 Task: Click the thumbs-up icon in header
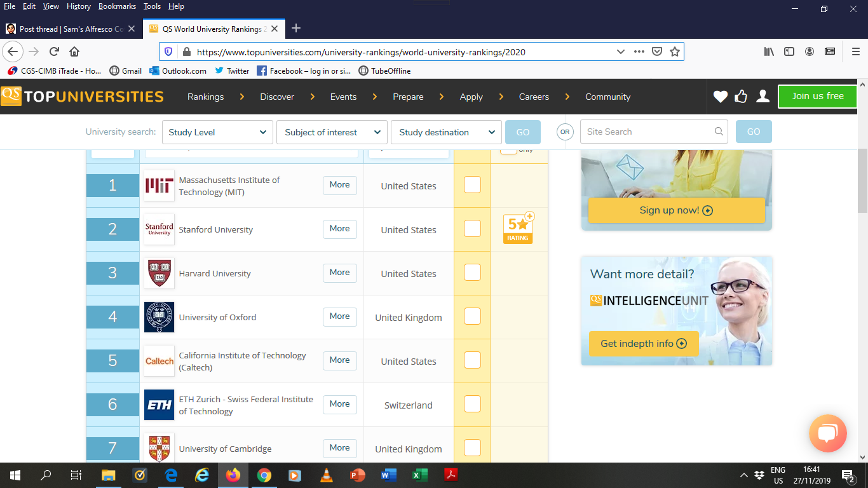(x=741, y=97)
